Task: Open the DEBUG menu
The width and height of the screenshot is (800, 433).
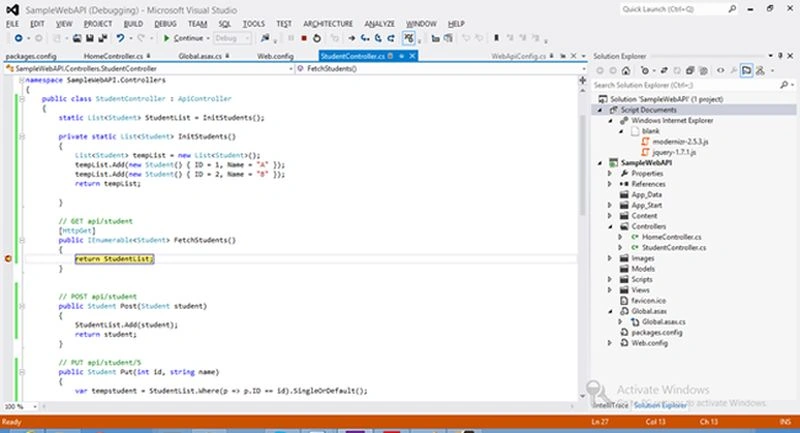Action: [x=165, y=24]
